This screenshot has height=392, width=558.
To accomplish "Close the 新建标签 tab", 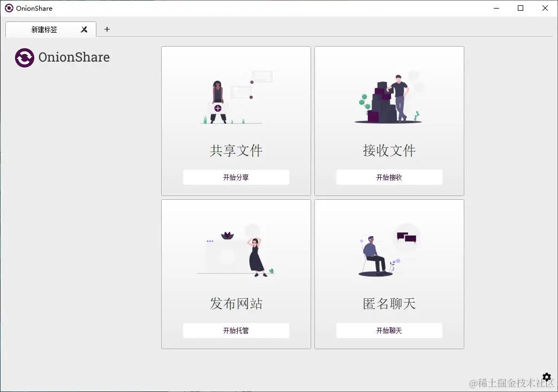I will (84, 29).
